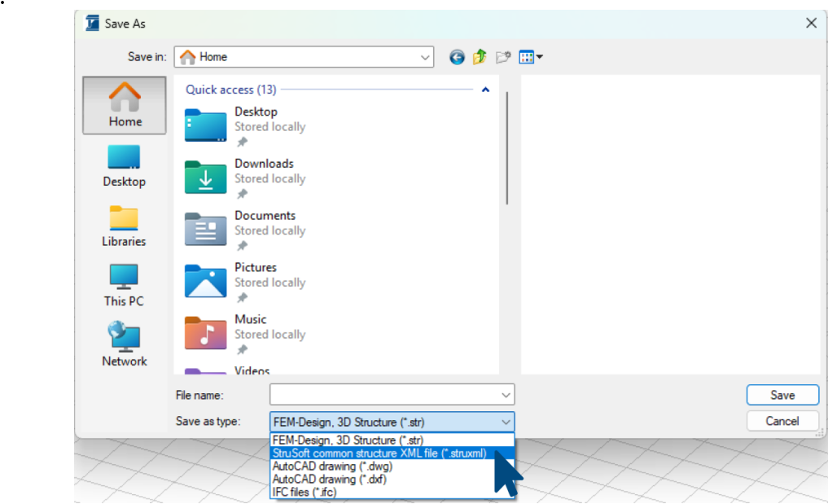Select Libraries in the places sidebar
The height and width of the screenshot is (504, 828).
point(124,226)
